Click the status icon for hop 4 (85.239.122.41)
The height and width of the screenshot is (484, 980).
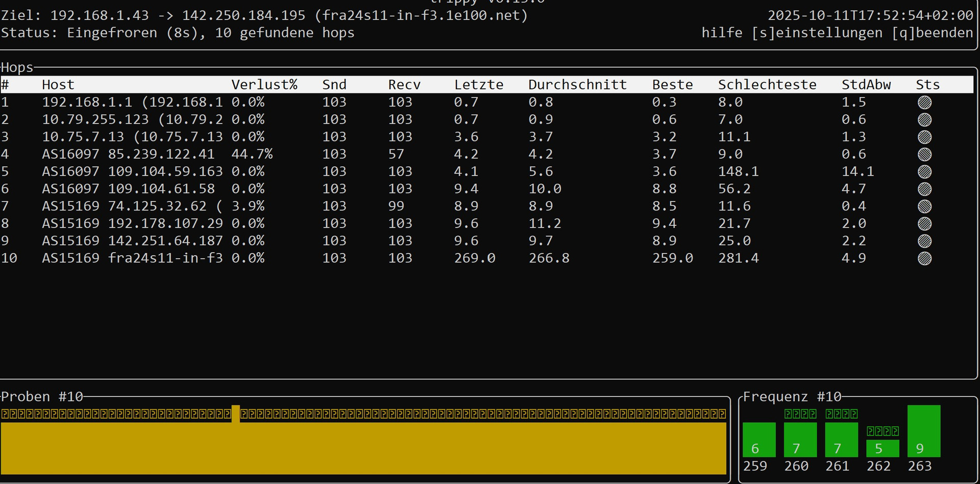tap(924, 155)
